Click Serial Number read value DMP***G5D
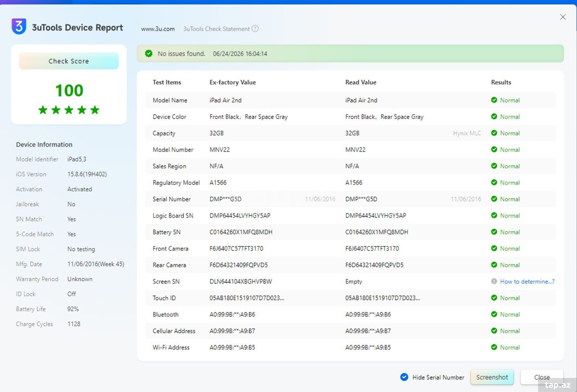 click(x=361, y=199)
